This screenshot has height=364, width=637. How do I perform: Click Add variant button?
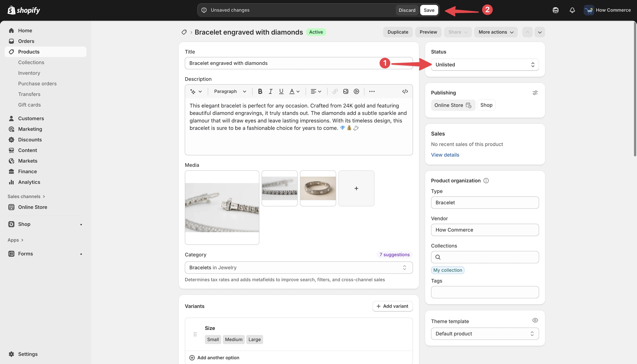[392, 306]
